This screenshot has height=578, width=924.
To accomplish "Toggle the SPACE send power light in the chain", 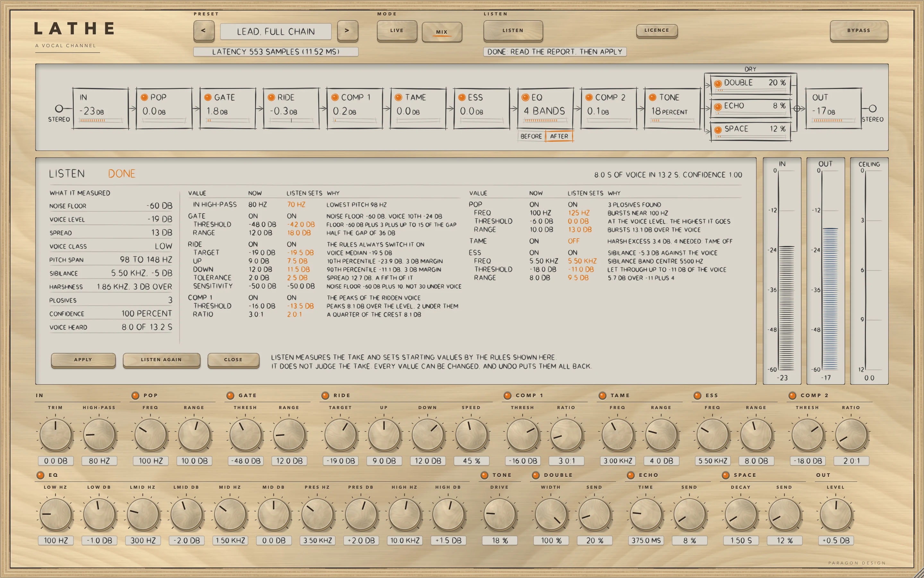I will 718,130.
